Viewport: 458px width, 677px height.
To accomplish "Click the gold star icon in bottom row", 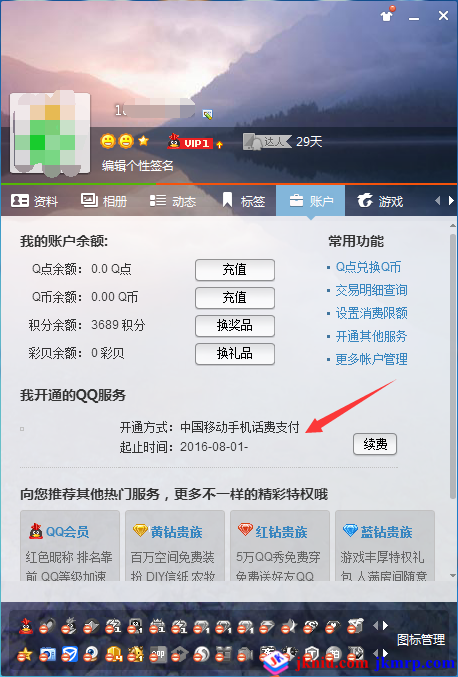I will [25, 655].
